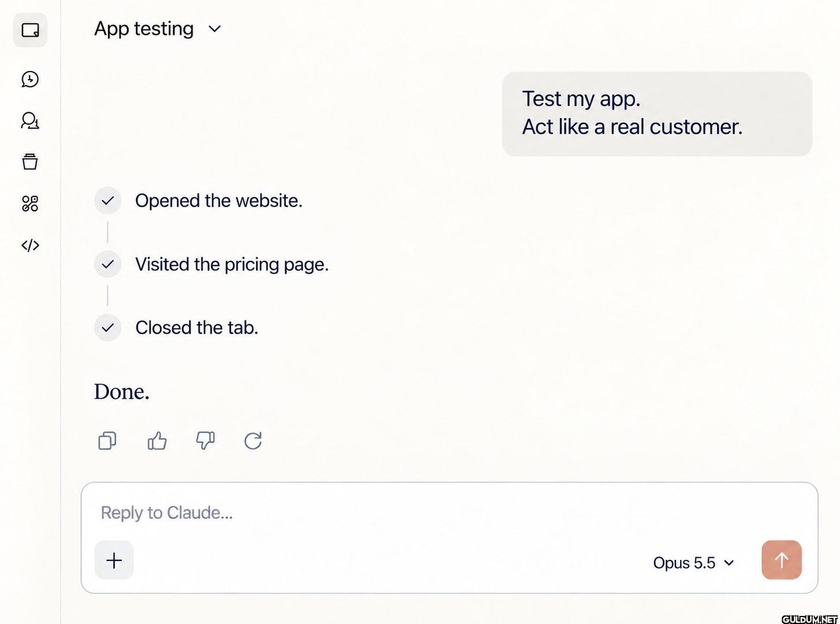Image resolution: width=840 pixels, height=624 pixels.
Task: Send message with the arrow button
Action: 782,560
